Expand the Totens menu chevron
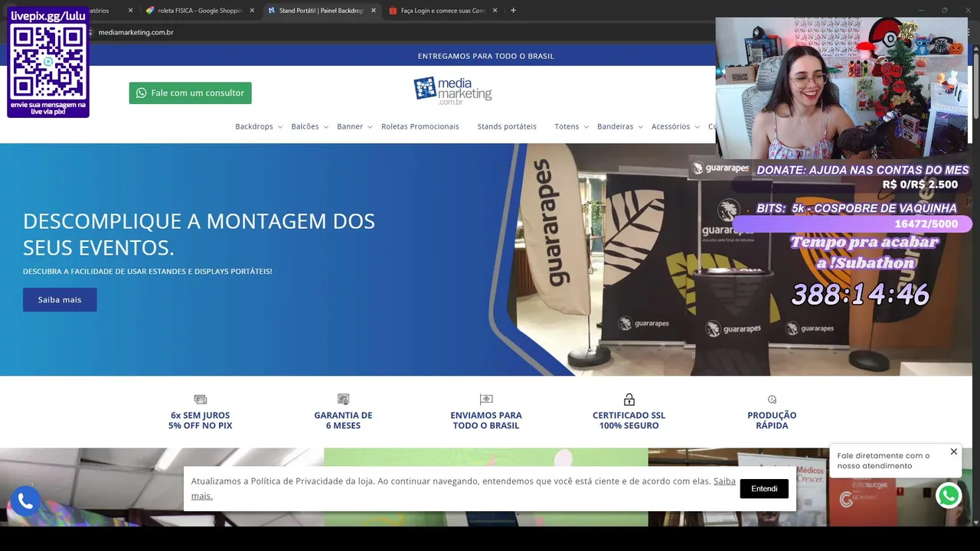980x551 pixels. [586, 127]
